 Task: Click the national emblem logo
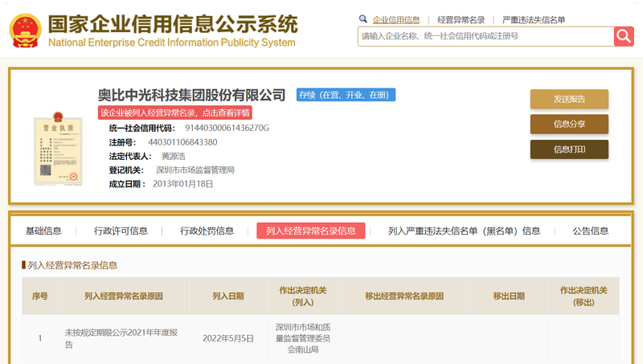(26, 31)
